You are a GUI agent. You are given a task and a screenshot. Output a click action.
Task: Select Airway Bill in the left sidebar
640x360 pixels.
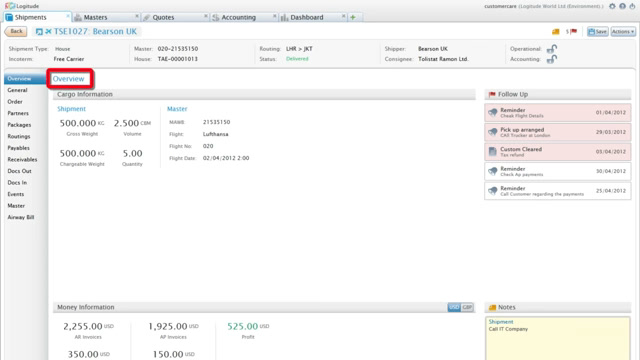tap(20, 217)
